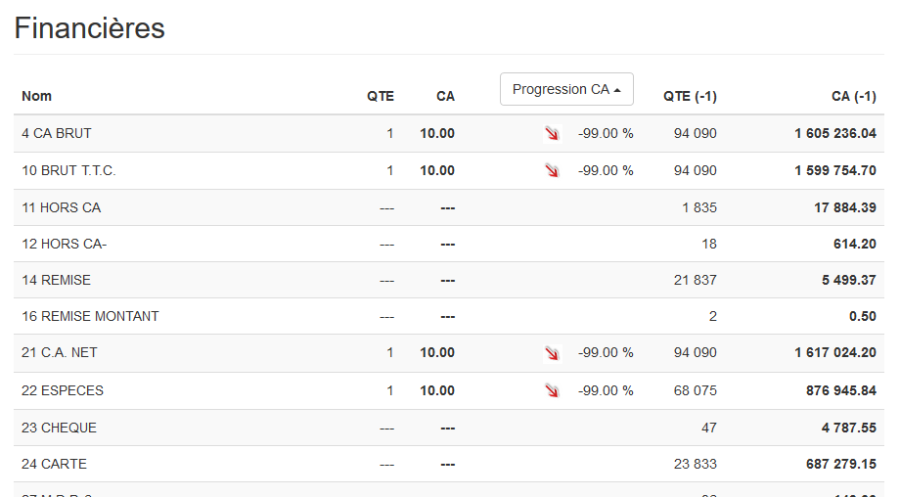This screenshot has height=497, width=900.
Task: Select the 24 CARTE row
Action: (x=54, y=464)
